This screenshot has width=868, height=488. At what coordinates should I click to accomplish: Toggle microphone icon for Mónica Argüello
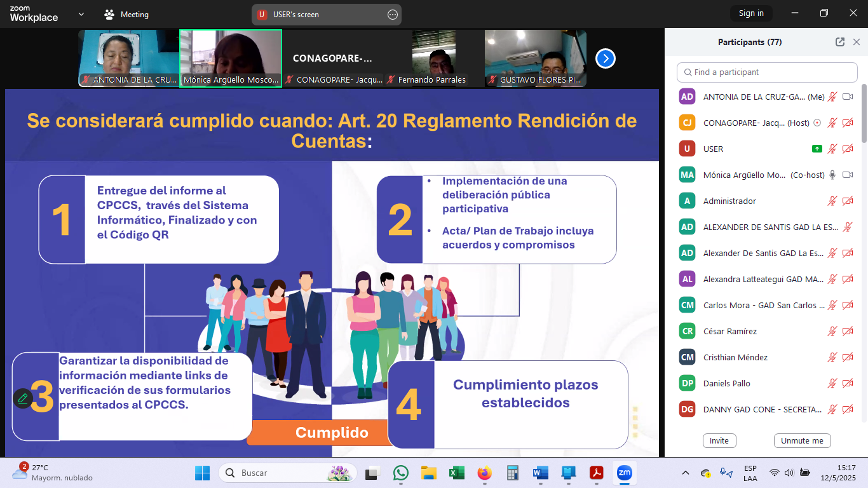click(832, 175)
